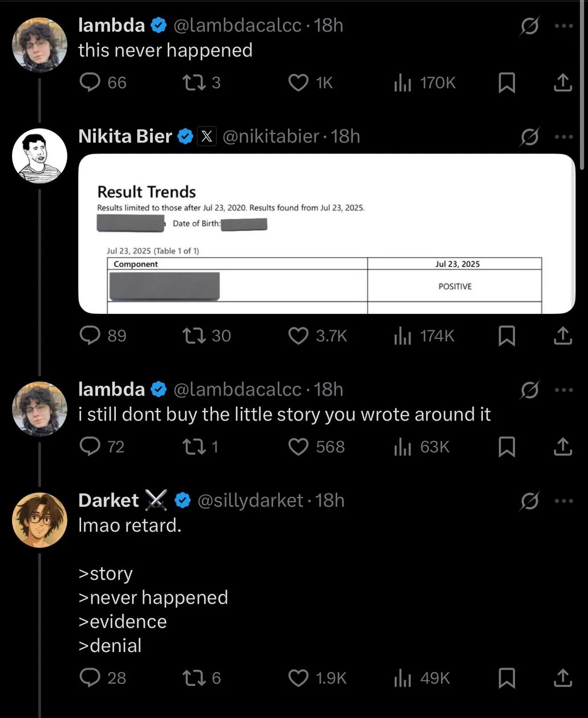This screenshot has width=588, height=718.
Task: Bookmark lambda's 'little story' reply
Action: click(x=507, y=447)
